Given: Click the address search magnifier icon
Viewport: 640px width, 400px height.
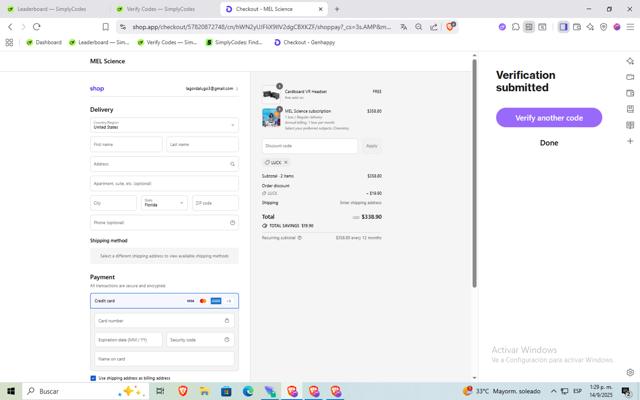Looking at the screenshot, I should pyautogui.click(x=232, y=164).
